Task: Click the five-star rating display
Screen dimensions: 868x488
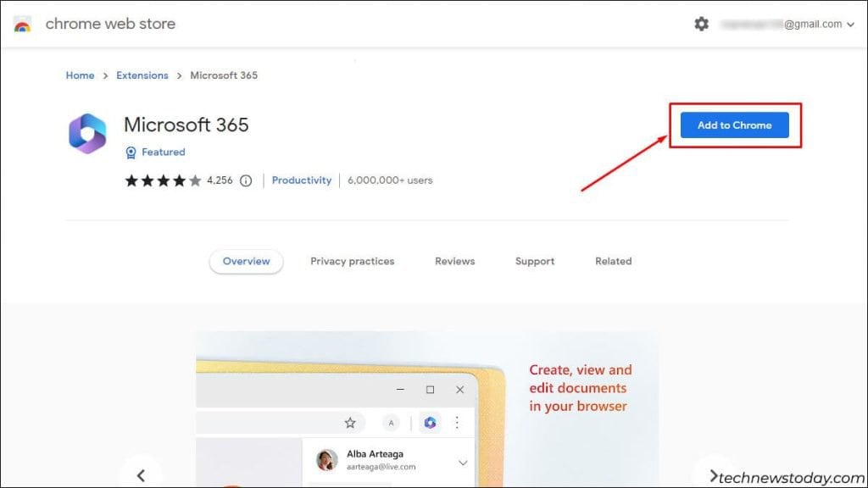Action: coord(163,180)
